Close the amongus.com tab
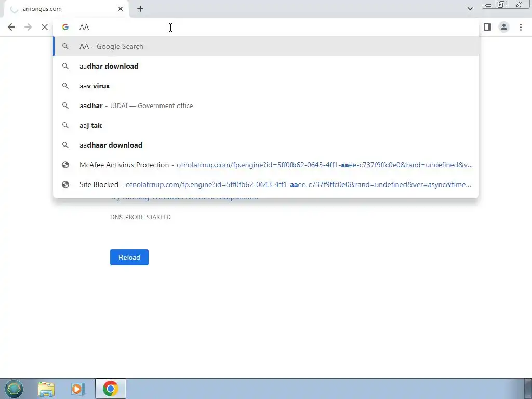This screenshot has height=399, width=532. [x=121, y=9]
